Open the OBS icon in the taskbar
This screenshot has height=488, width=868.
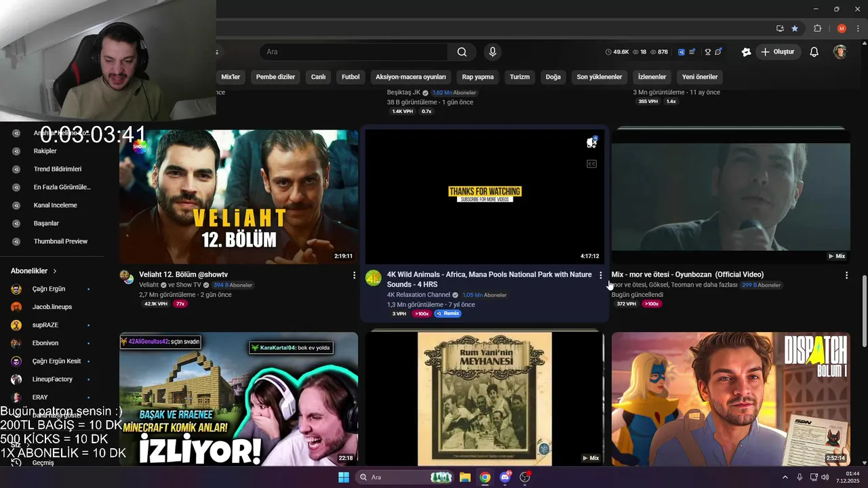pos(525,477)
